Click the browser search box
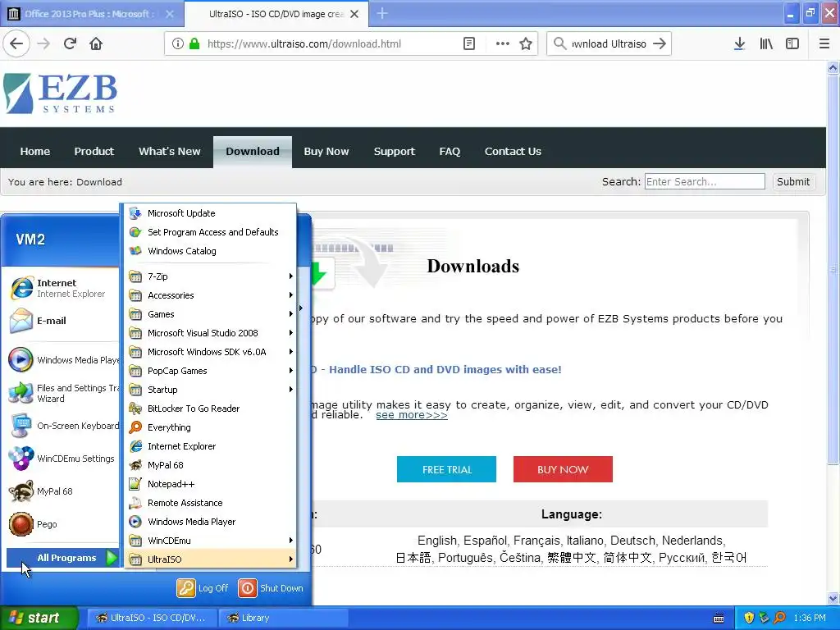This screenshot has height=630, width=840. click(608, 44)
